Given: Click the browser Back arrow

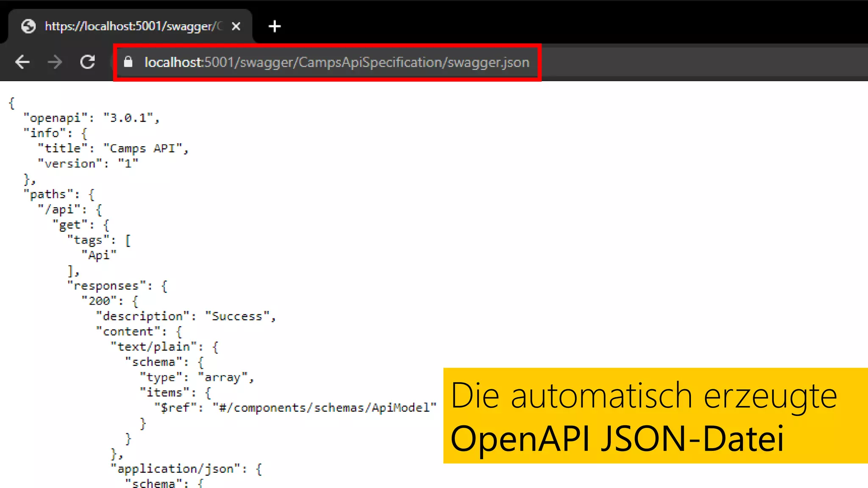Looking at the screenshot, I should click(x=22, y=62).
